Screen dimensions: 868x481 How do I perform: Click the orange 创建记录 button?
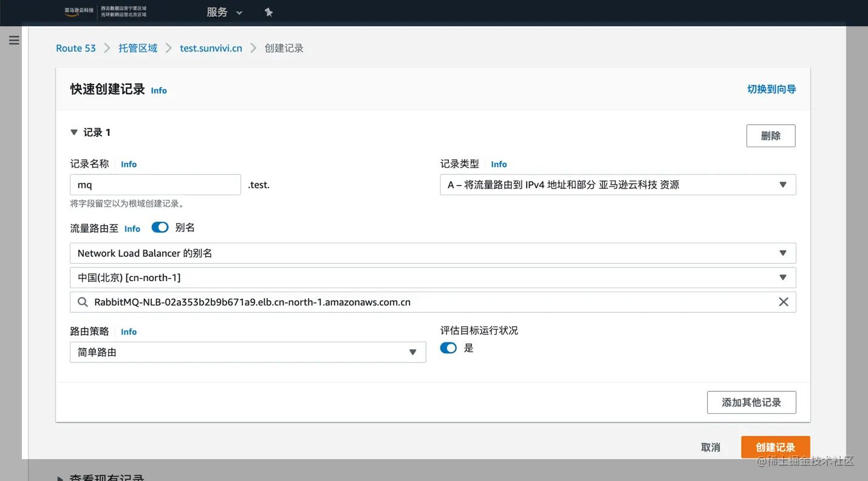click(x=776, y=447)
